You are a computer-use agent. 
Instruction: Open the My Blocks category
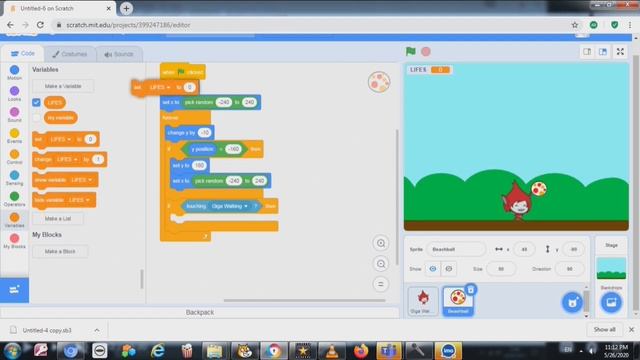click(14, 241)
